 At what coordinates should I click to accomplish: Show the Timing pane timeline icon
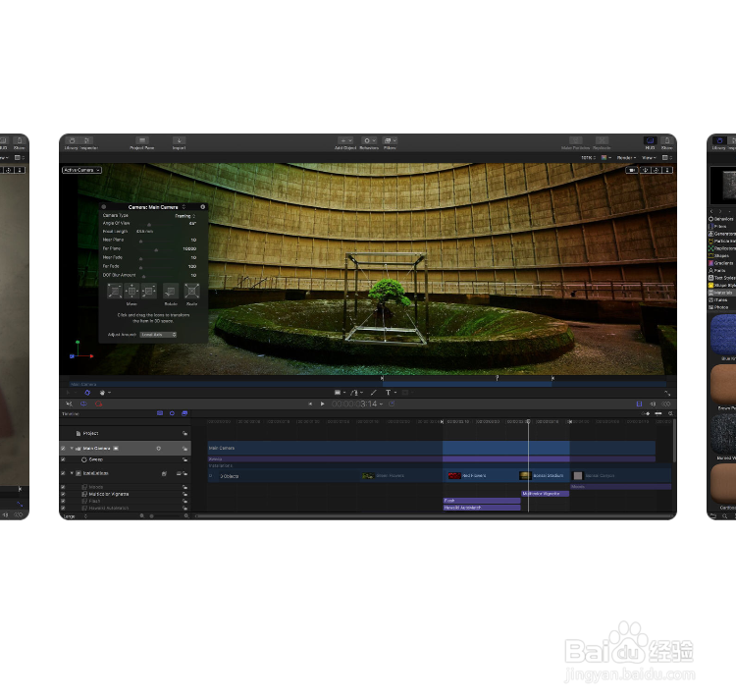click(639, 404)
